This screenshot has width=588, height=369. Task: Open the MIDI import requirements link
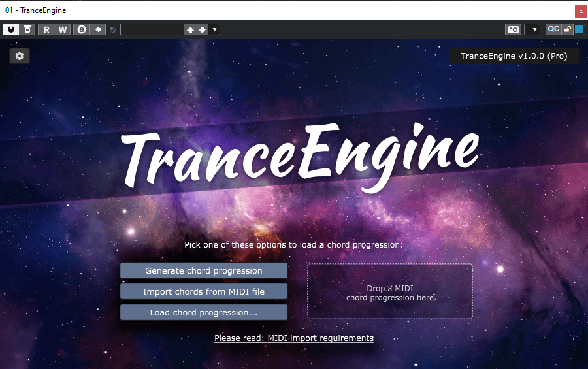click(294, 338)
